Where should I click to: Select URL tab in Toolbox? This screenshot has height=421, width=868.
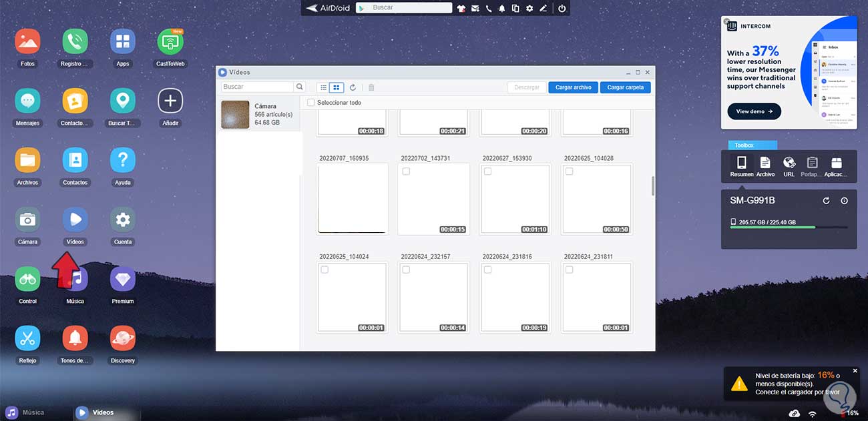[x=789, y=166]
